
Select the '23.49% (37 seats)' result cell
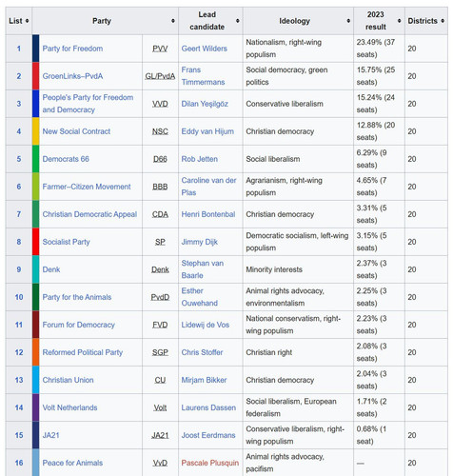(379, 49)
